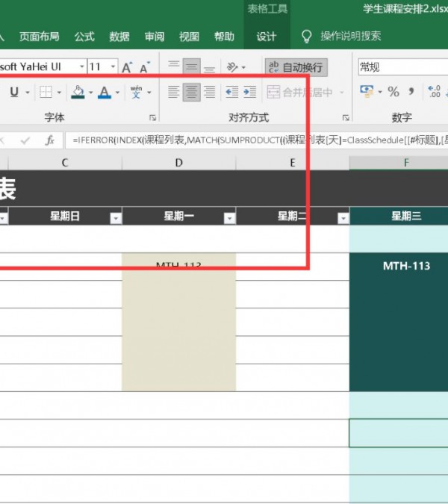Image resolution: width=448 pixels, height=504 pixels.
Task: Apply the font color A
Action: click(x=105, y=93)
